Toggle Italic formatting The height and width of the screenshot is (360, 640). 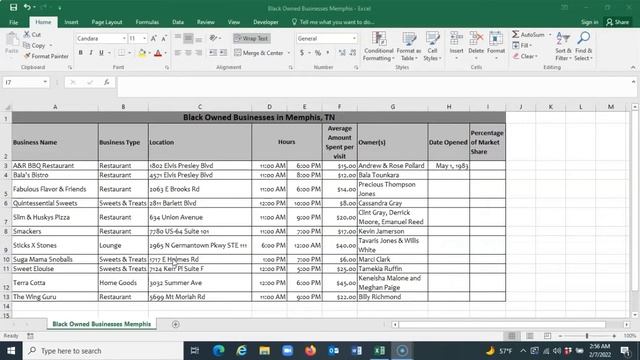pos(91,53)
